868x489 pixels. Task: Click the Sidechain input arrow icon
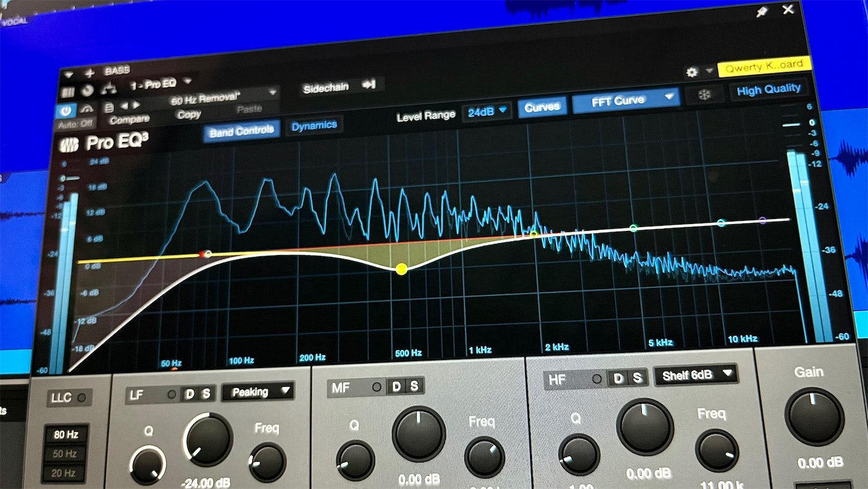point(369,84)
